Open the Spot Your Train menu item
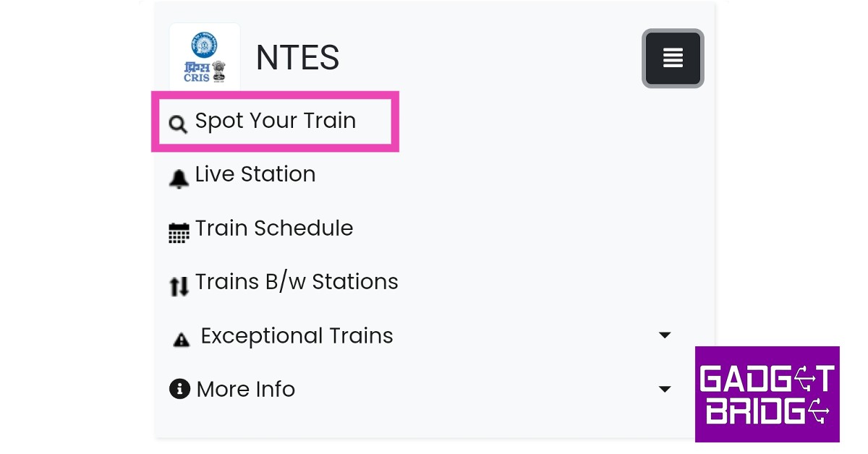Image resolution: width=868 pixels, height=454 pixels. 276,121
